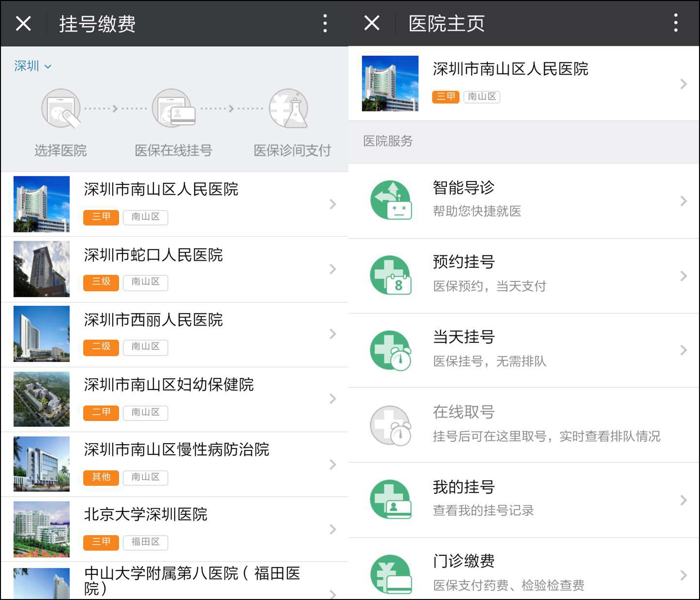Viewport: 700px width, 600px height.
Task: Select the 医院服务 section heading
Action: (x=388, y=141)
